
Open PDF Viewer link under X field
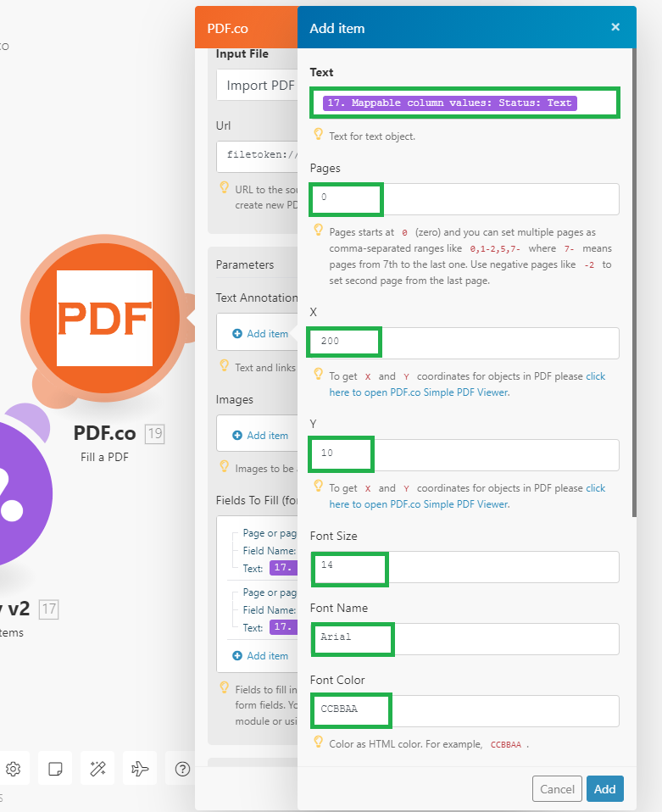click(x=419, y=392)
